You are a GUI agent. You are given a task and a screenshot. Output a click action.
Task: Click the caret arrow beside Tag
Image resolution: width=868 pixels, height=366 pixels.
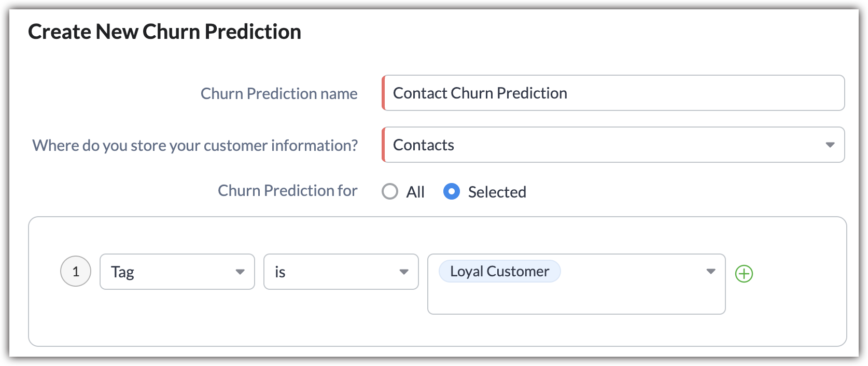[x=240, y=272]
